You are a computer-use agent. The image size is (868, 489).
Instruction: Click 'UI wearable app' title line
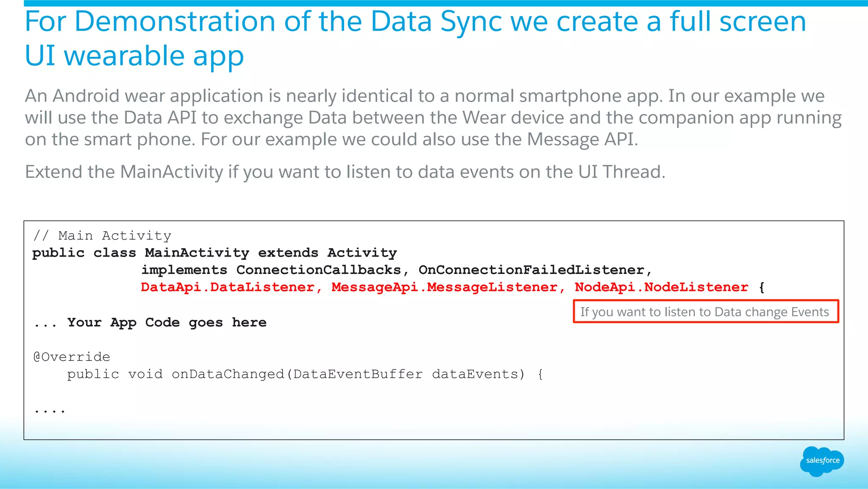coord(134,56)
